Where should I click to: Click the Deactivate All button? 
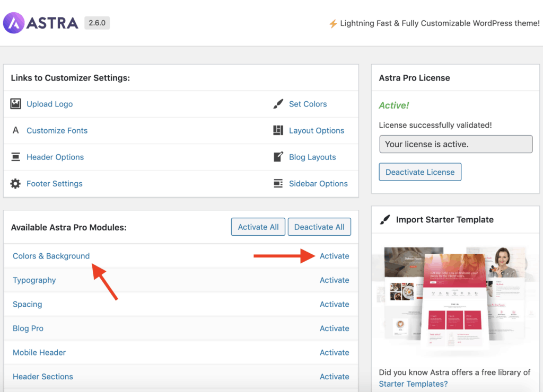[x=319, y=227]
